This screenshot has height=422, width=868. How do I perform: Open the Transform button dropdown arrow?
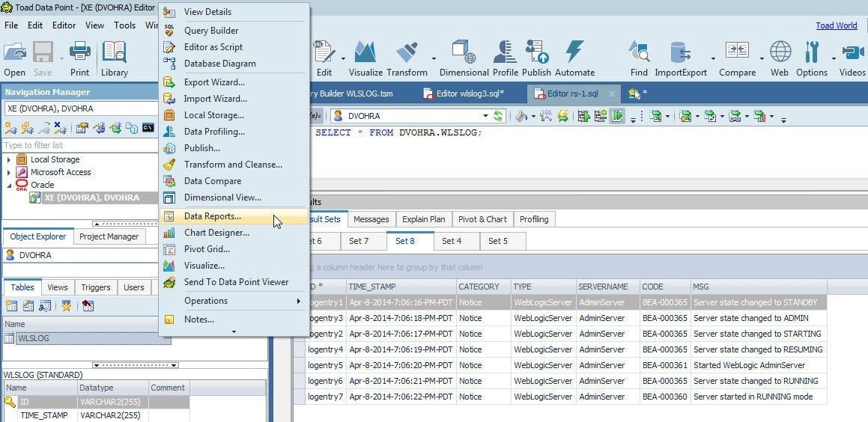tap(434, 58)
